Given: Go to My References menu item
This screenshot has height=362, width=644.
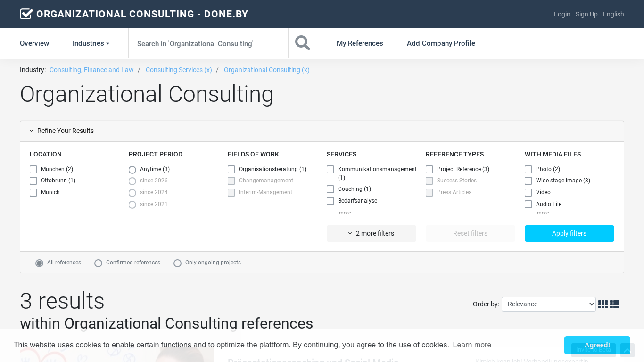Looking at the screenshot, I should pyautogui.click(x=360, y=43).
